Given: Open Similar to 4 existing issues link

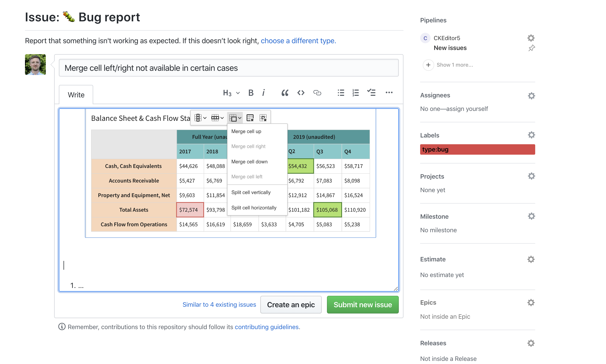Looking at the screenshot, I should pyautogui.click(x=219, y=305).
